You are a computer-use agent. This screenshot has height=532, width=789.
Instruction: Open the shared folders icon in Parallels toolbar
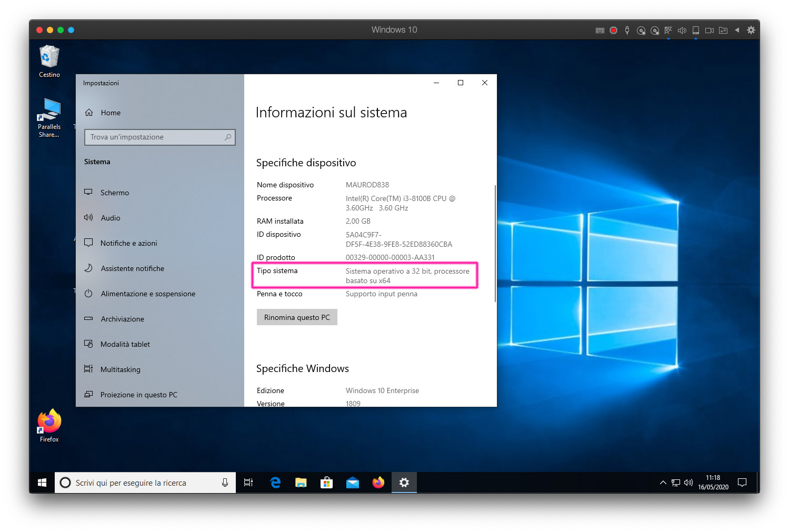[x=723, y=31]
